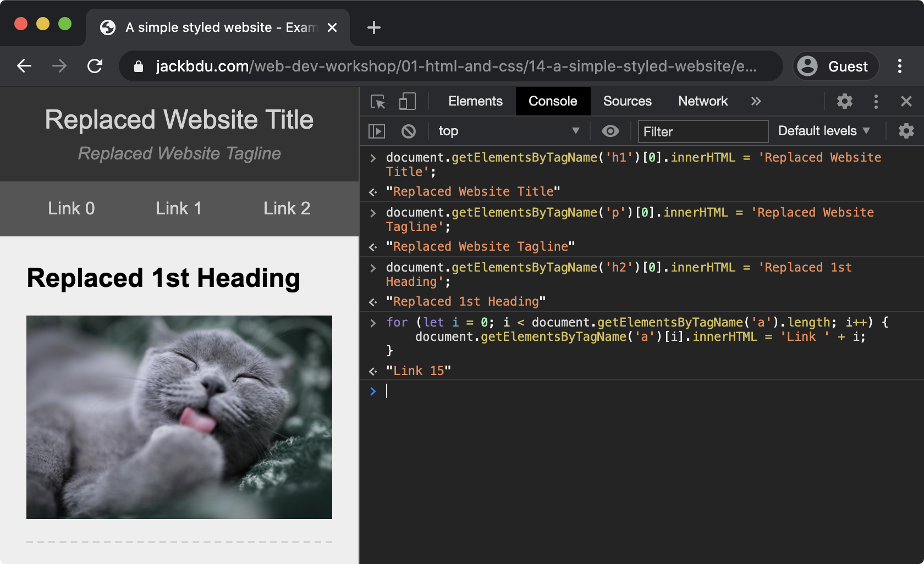Reload the current page

(x=95, y=67)
